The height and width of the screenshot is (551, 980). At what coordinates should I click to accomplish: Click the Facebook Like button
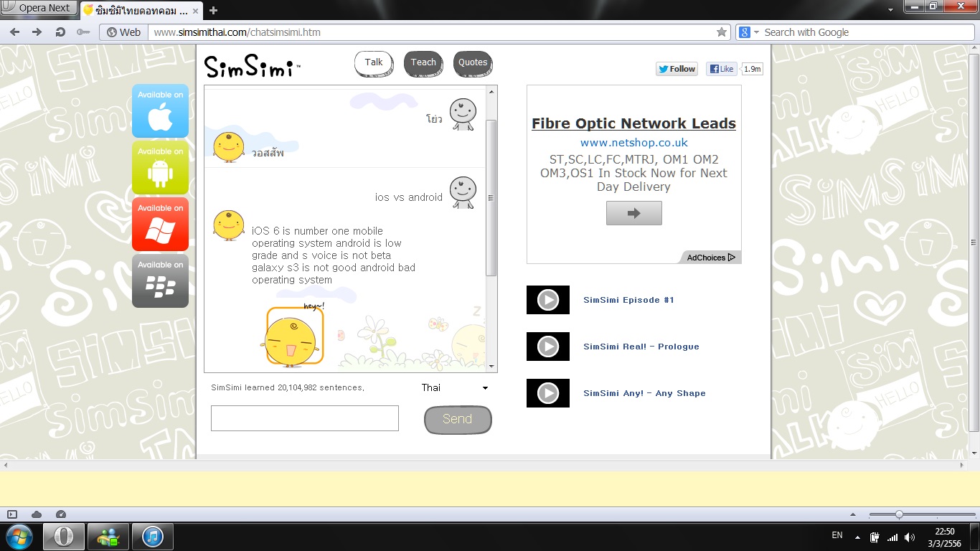click(x=722, y=69)
